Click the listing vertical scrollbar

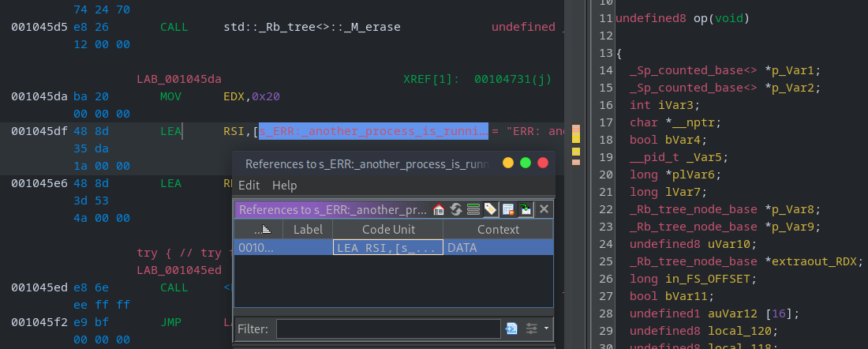567,174
